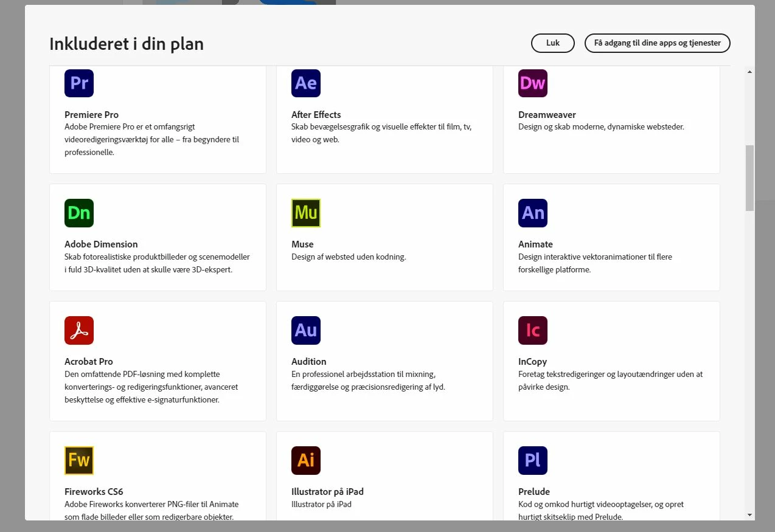This screenshot has height=532, width=775.
Task: Click the Prelude Pl icon
Action: [x=533, y=460]
